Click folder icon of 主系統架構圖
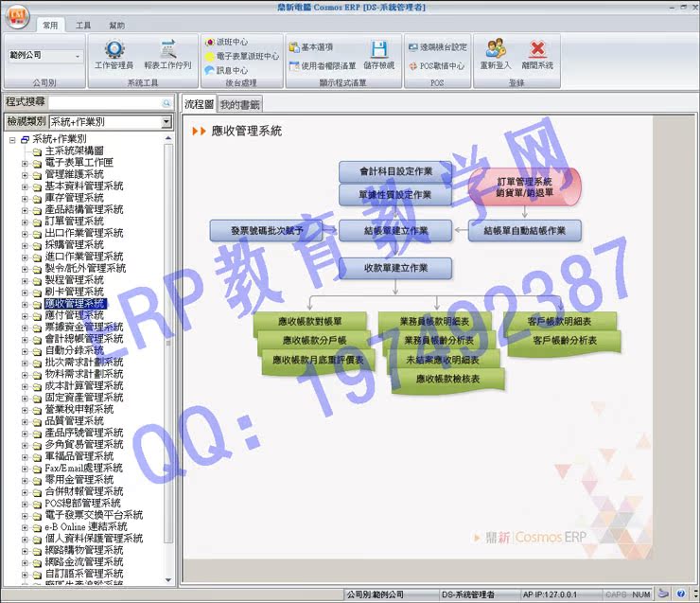 point(38,151)
